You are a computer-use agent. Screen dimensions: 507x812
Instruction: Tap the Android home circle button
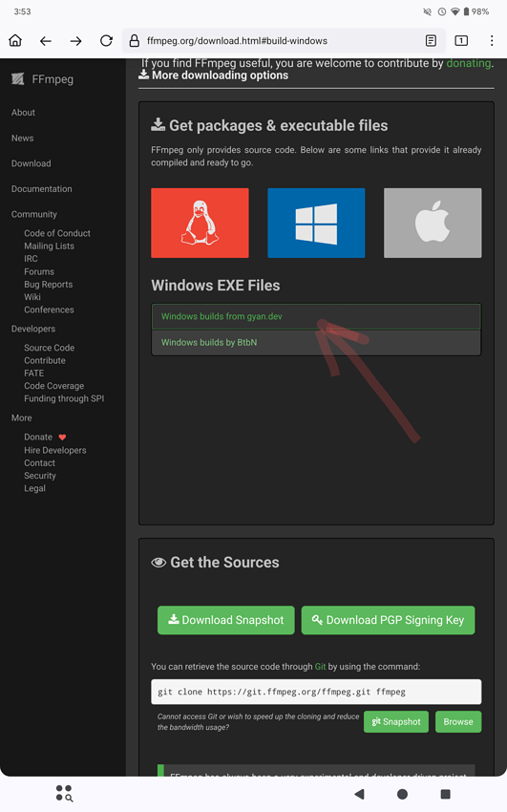tap(403, 794)
